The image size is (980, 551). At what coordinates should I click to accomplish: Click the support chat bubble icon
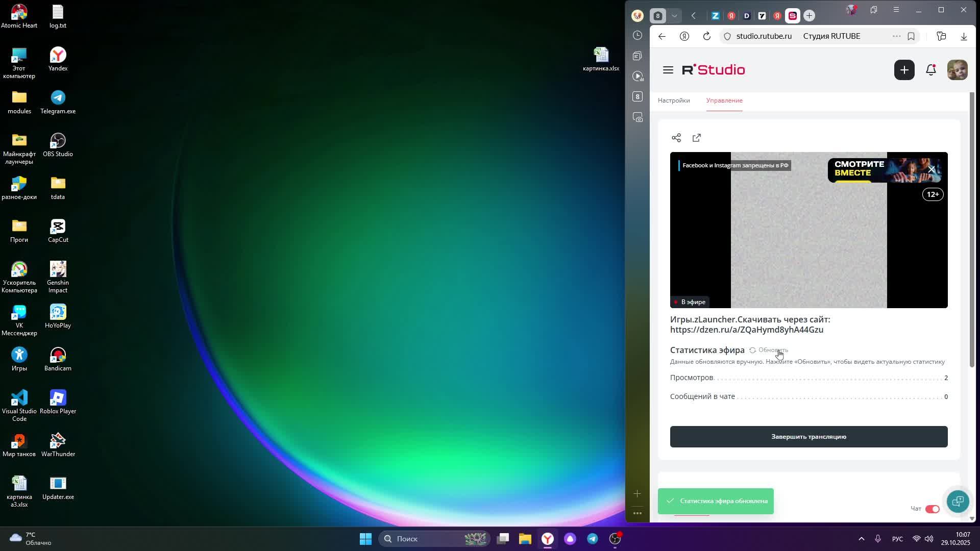pyautogui.click(x=958, y=501)
